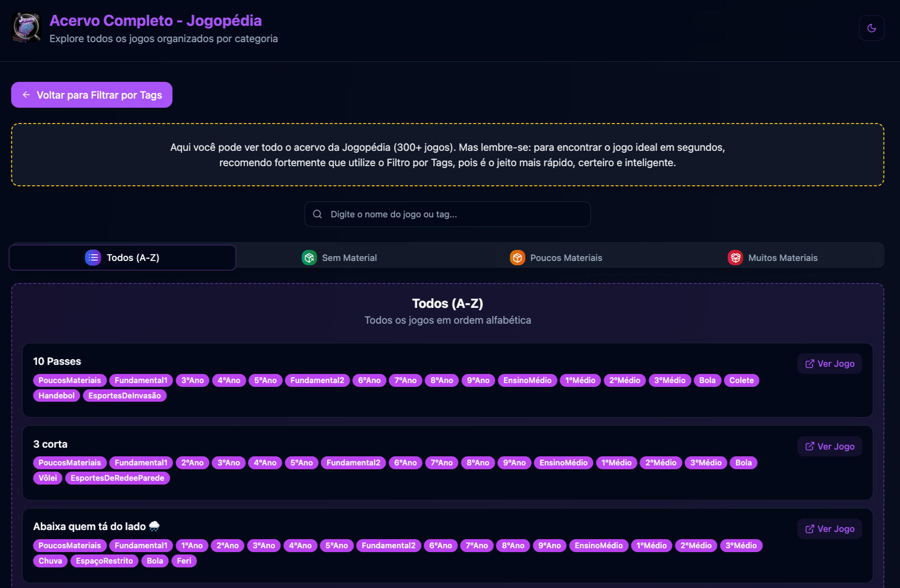
Task: Click the green Sem Material box icon
Action: (x=309, y=258)
